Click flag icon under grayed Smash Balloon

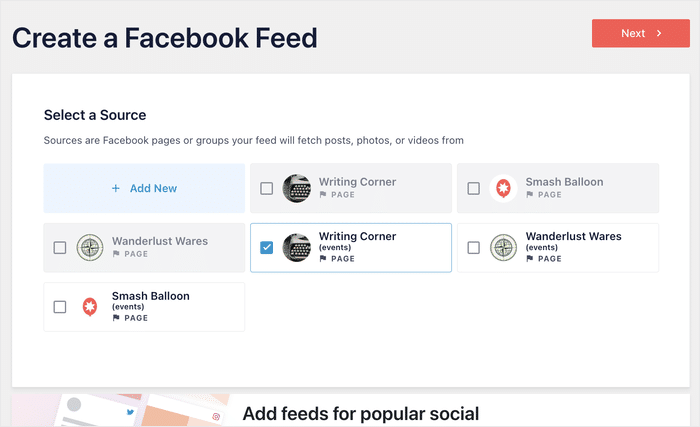coord(530,194)
